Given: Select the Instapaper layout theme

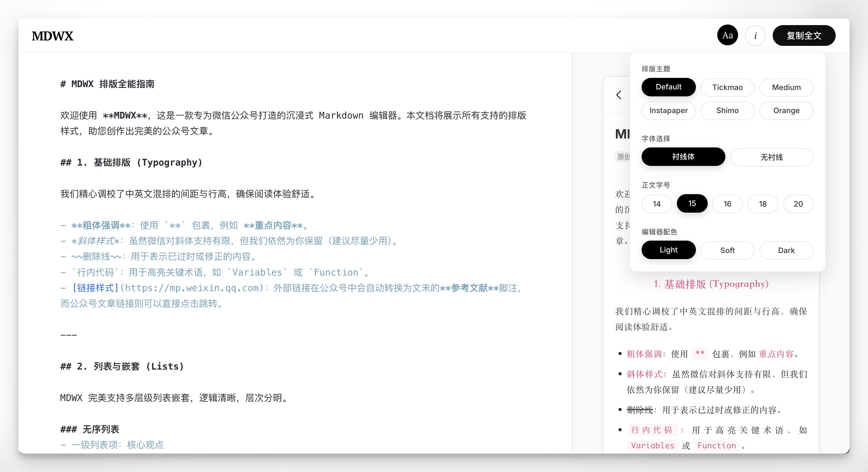Looking at the screenshot, I should [x=668, y=110].
